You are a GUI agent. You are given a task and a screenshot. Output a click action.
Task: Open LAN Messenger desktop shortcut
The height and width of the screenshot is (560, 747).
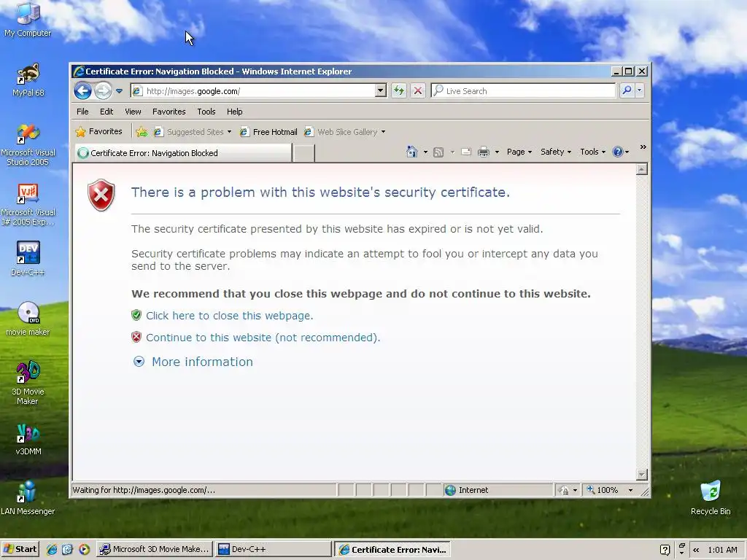pos(28,498)
